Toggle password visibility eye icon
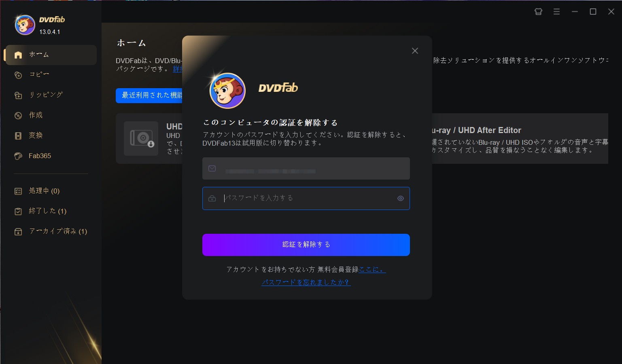622x364 pixels. coord(401,198)
